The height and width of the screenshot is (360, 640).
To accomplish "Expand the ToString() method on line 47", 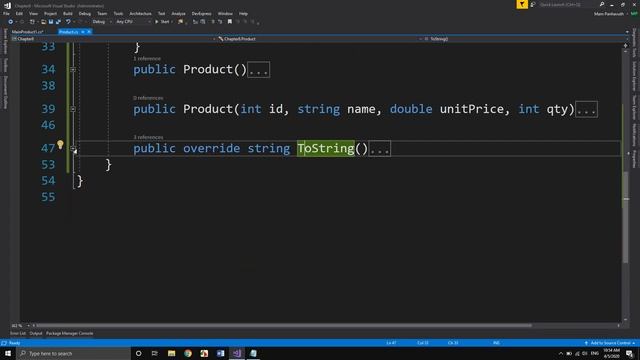I will click(x=73, y=149).
